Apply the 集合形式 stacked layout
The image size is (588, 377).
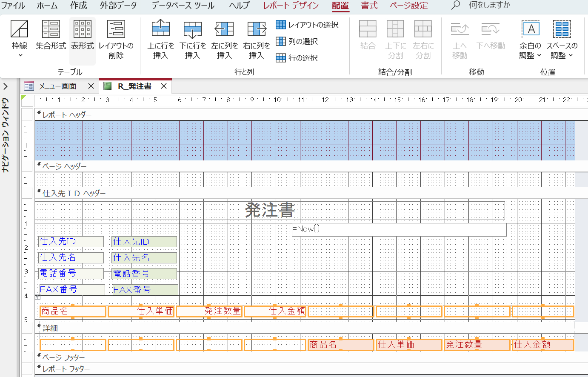coord(51,35)
